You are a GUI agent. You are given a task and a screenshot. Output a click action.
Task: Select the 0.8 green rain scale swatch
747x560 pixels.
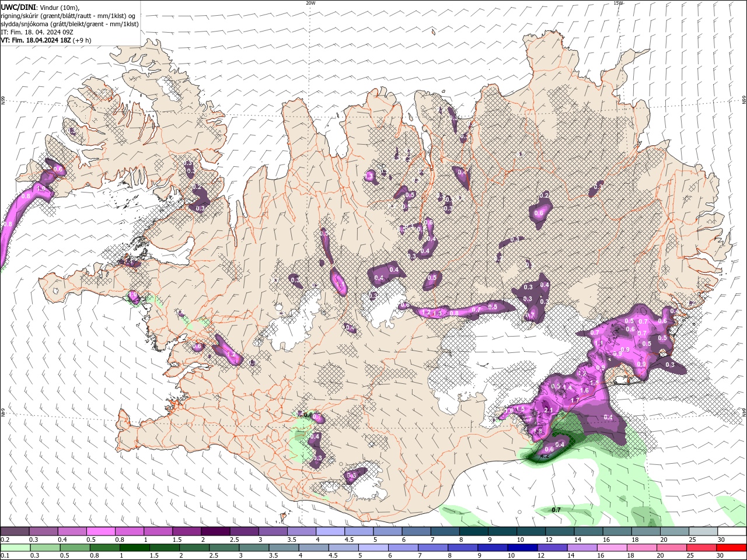(x=105, y=548)
